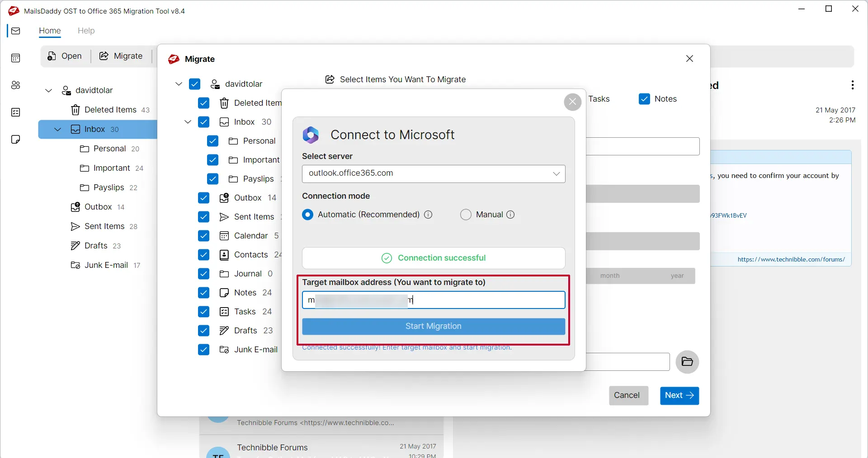Open the technibble.com forums link
Viewport: 868px width, 458px height.
point(791,259)
